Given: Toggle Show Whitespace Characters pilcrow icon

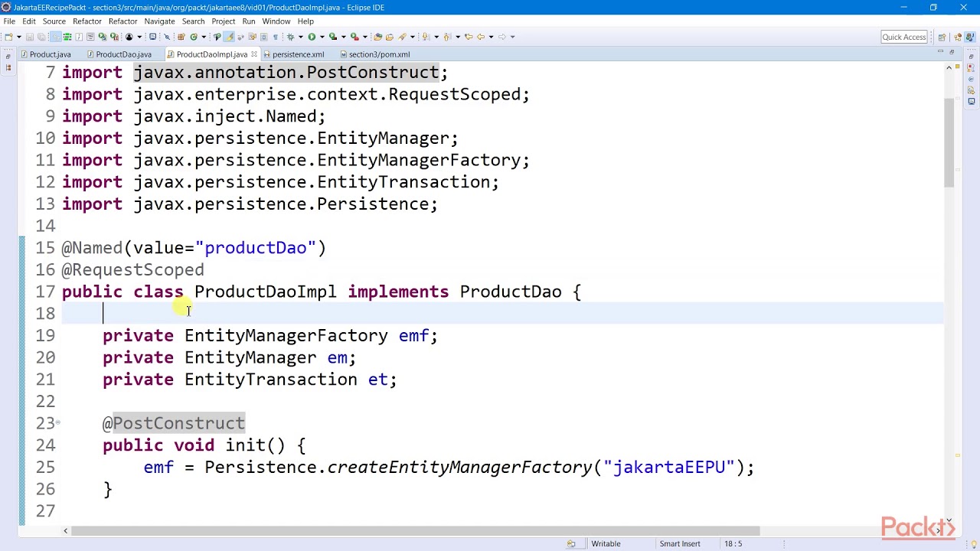Looking at the screenshot, I should [x=276, y=37].
